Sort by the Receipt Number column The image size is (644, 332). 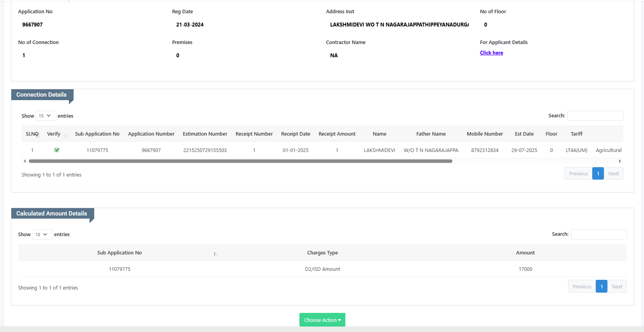[x=254, y=134]
